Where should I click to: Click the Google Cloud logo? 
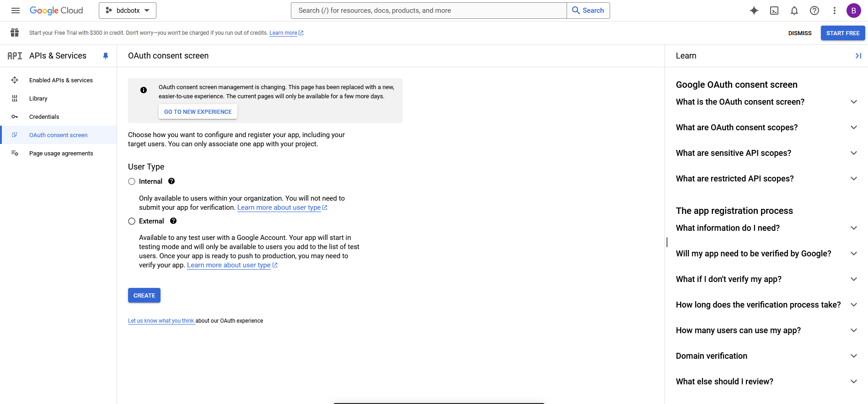[x=56, y=11]
